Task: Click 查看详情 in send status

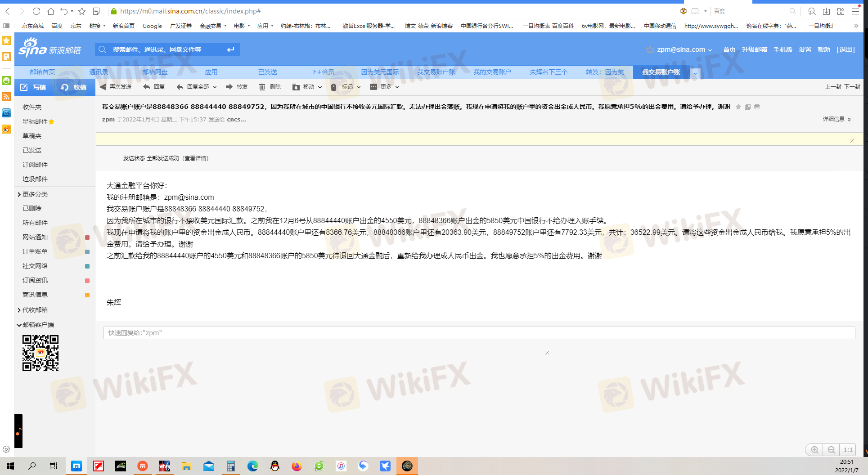Action: pyautogui.click(x=196, y=158)
